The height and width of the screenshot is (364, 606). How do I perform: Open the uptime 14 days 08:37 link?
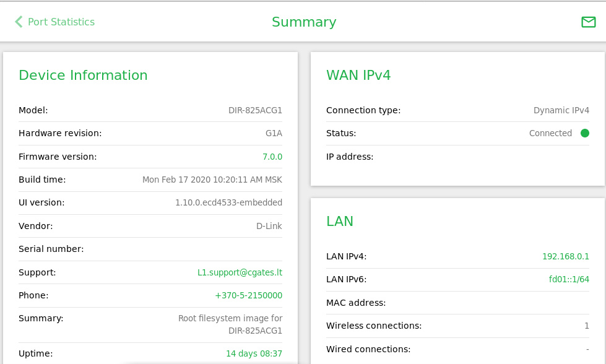(254, 353)
